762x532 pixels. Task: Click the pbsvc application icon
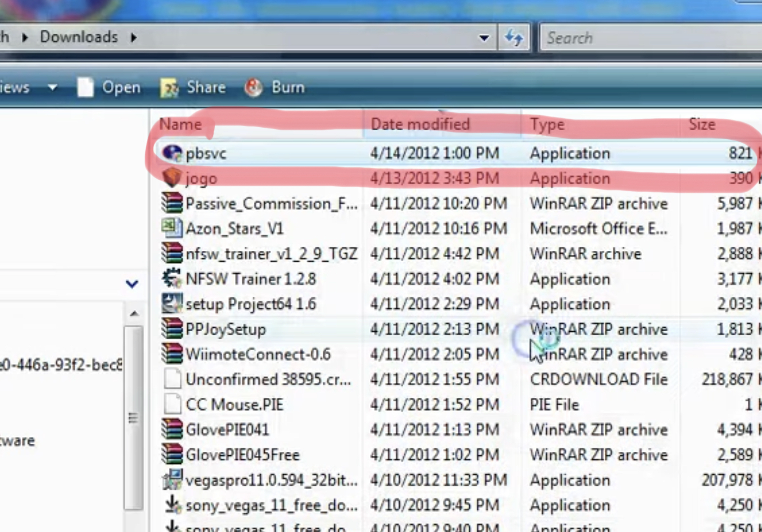click(x=172, y=153)
